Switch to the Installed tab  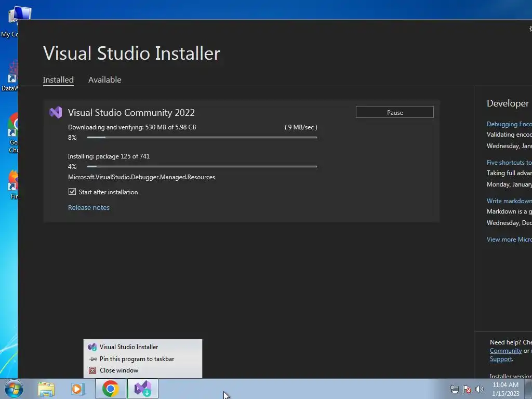pyautogui.click(x=58, y=79)
